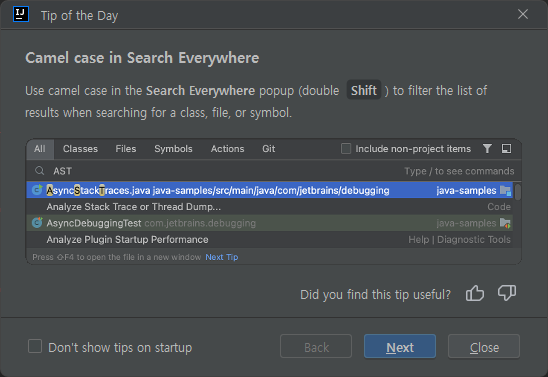Click the search magnifier icon

pos(39,171)
